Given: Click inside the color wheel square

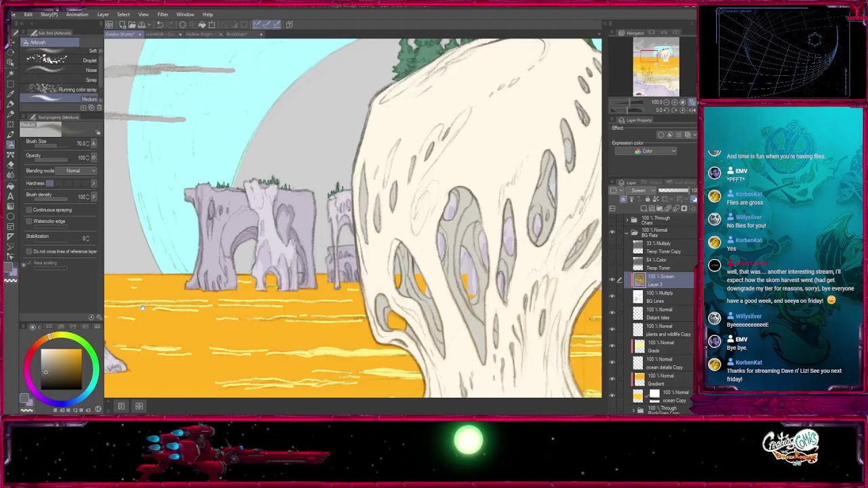Looking at the screenshot, I should [x=61, y=369].
